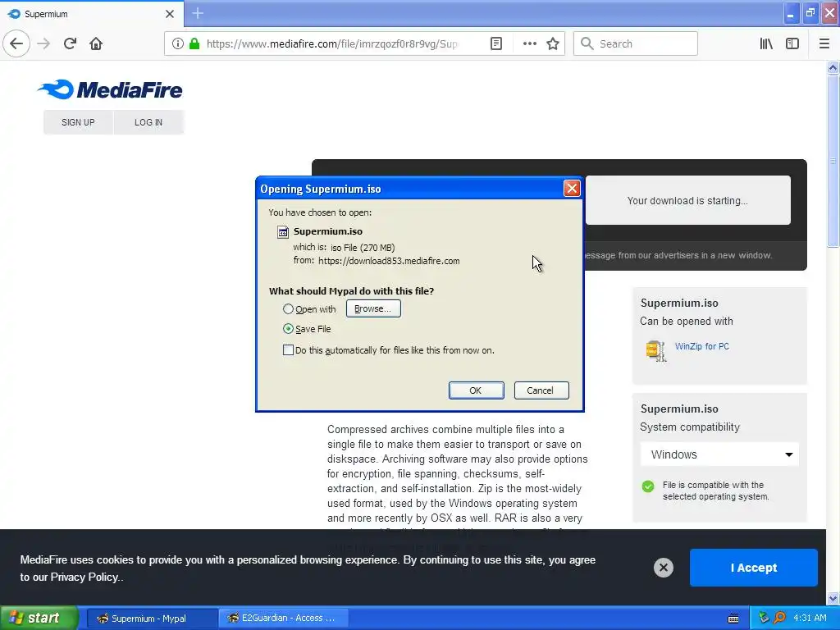Focus the browser Search field
Image resolution: width=840 pixels, height=630 pixels.
[636, 43]
